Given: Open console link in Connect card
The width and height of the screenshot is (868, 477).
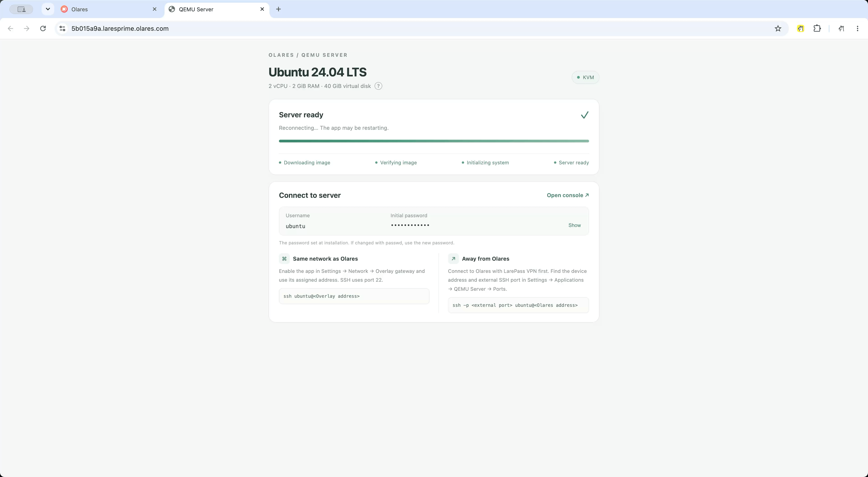Looking at the screenshot, I should point(568,195).
